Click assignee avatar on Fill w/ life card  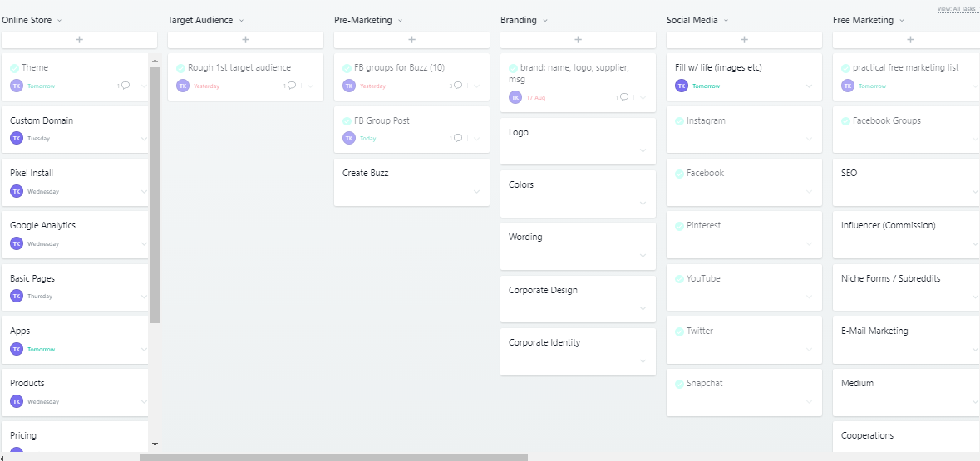(x=682, y=86)
